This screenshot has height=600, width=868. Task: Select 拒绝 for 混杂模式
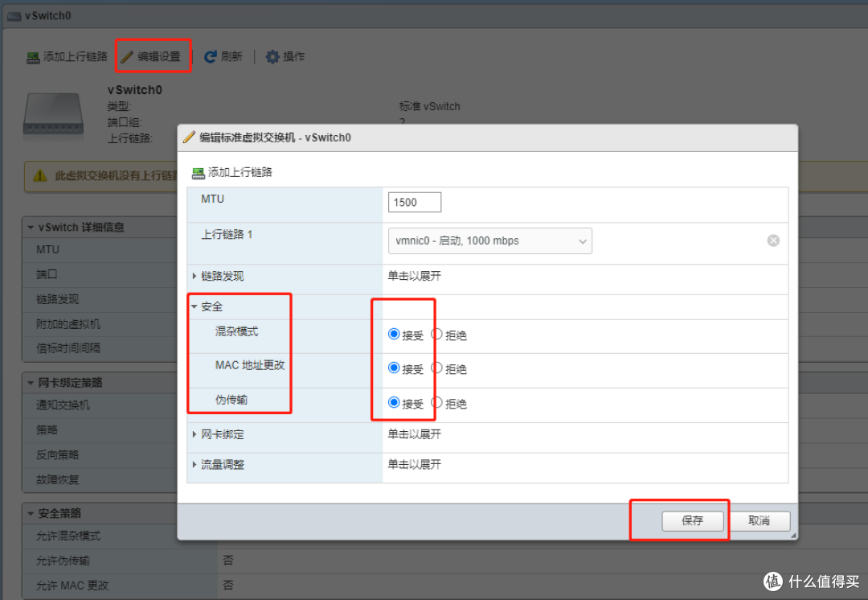pyautogui.click(x=436, y=334)
